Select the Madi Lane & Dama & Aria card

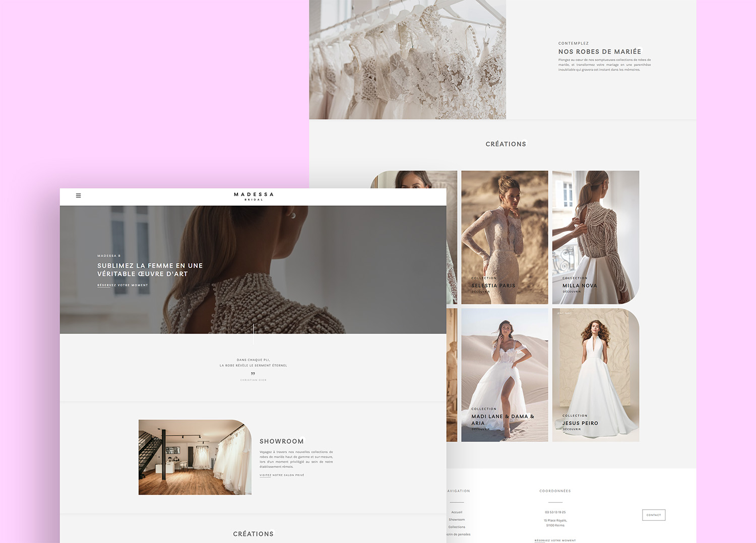click(505, 375)
